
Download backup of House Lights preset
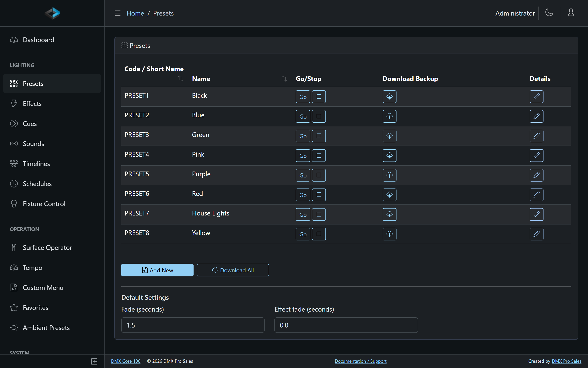pyautogui.click(x=390, y=214)
